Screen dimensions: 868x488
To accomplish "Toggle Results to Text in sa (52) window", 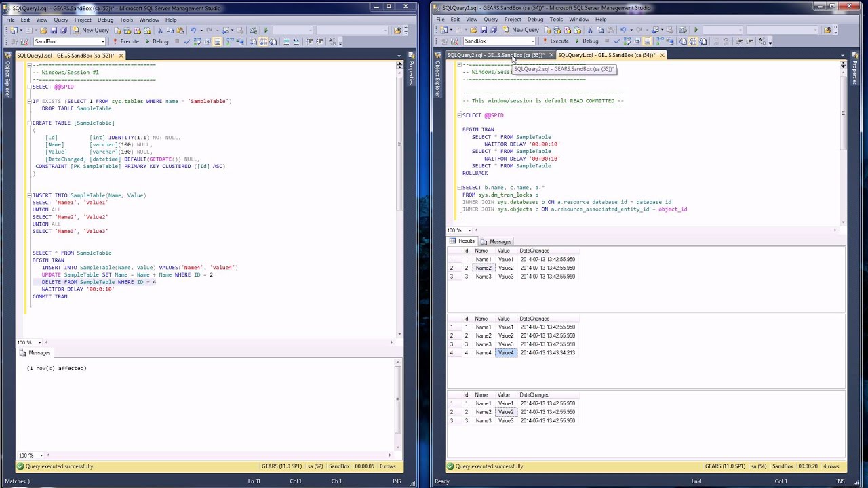I will [253, 41].
